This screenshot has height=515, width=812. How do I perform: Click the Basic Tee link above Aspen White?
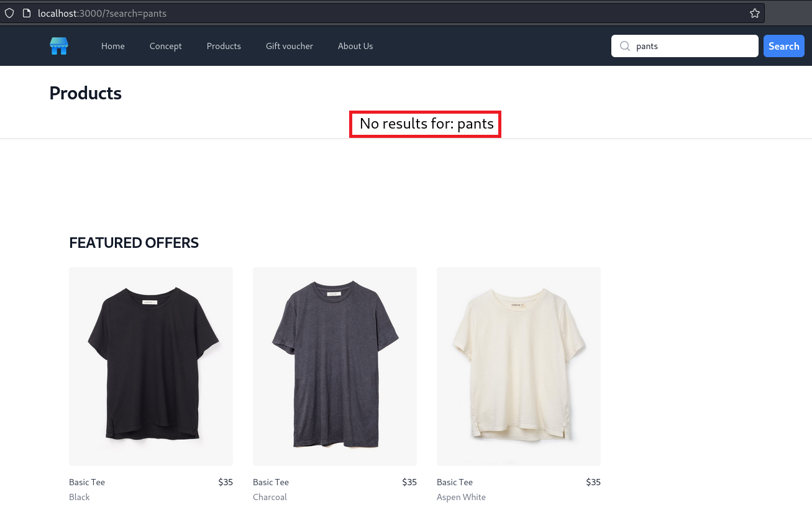pyautogui.click(x=455, y=482)
